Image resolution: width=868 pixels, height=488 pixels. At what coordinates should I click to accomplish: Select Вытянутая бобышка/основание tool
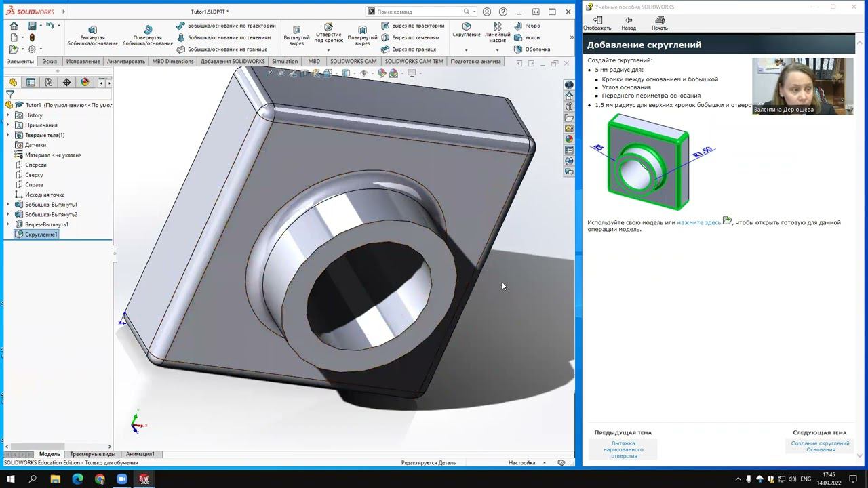(x=93, y=37)
